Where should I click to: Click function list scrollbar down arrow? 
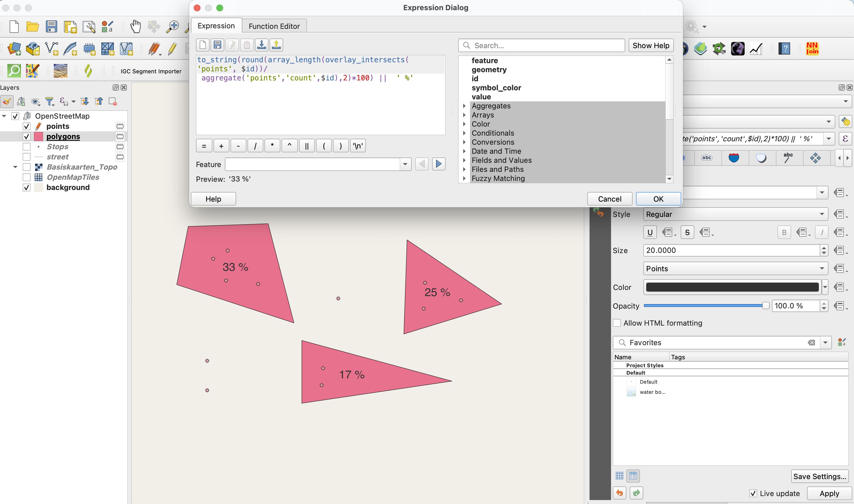tap(669, 179)
